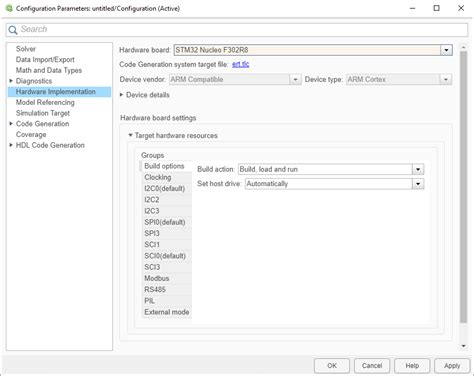This screenshot has width=474, height=376.
Task: Click the OK button
Action: pyautogui.click(x=332, y=366)
